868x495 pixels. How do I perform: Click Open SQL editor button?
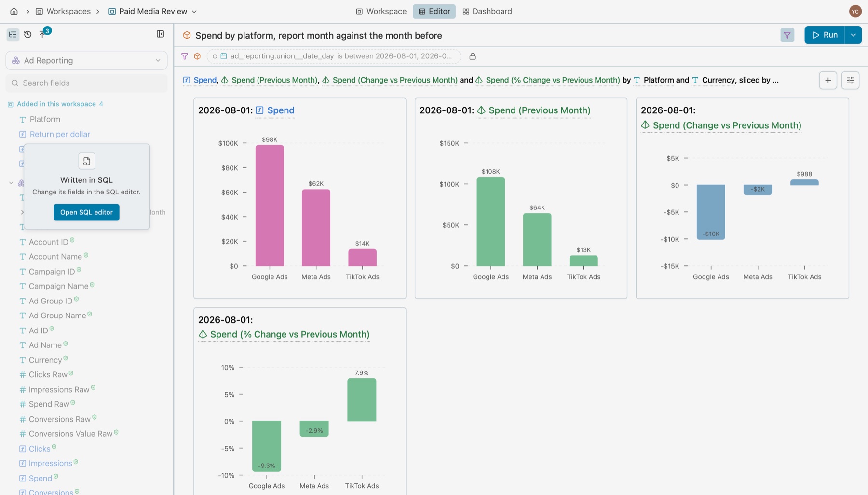pyautogui.click(x=86, y=212)
